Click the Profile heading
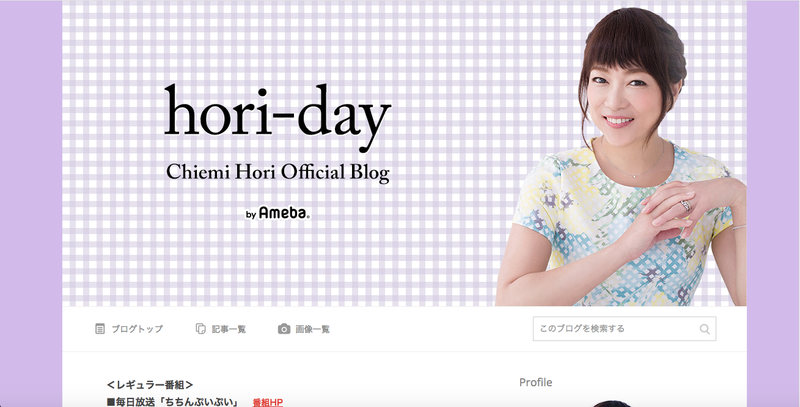Viewport: 800px width, 407px height. (x=536, y=383)
